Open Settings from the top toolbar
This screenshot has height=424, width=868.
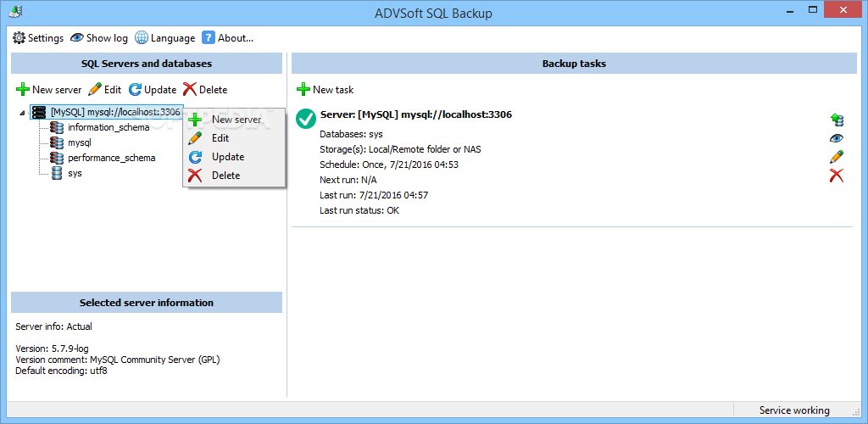pos(38,38)
